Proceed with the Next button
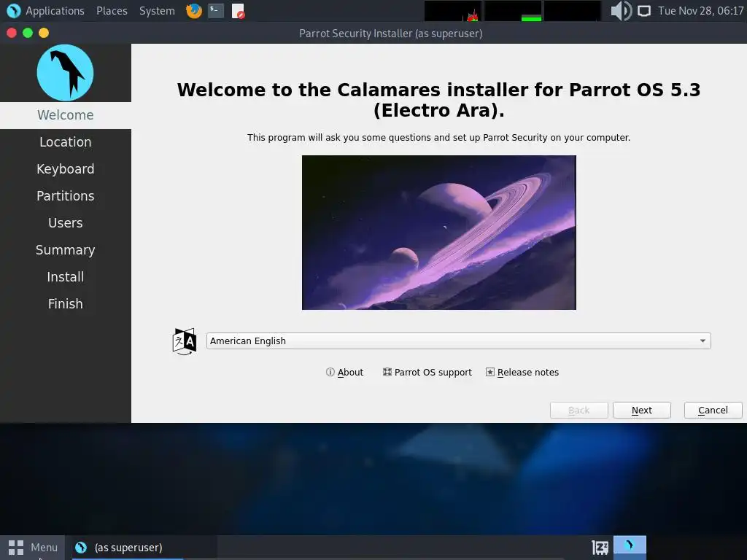747x560 pixels. [x=642, y=410]
